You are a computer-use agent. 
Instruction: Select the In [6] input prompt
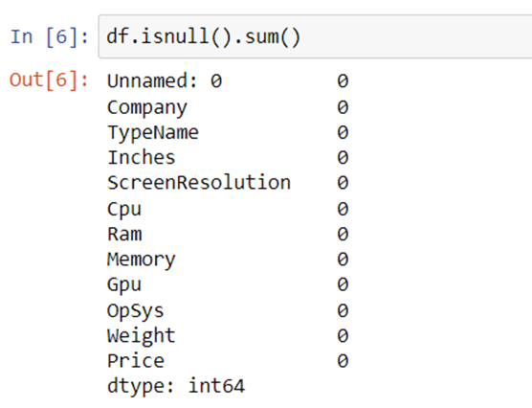[50, 36]
